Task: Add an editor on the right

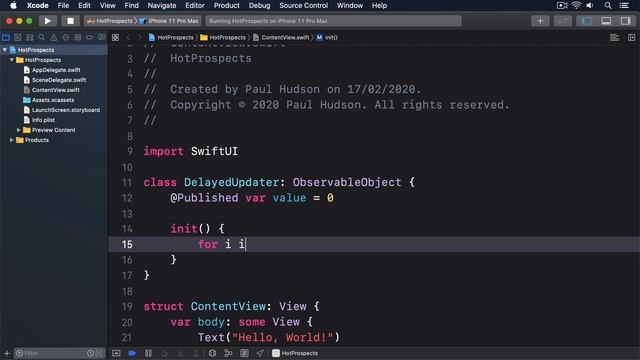Action: pos(631,38)
